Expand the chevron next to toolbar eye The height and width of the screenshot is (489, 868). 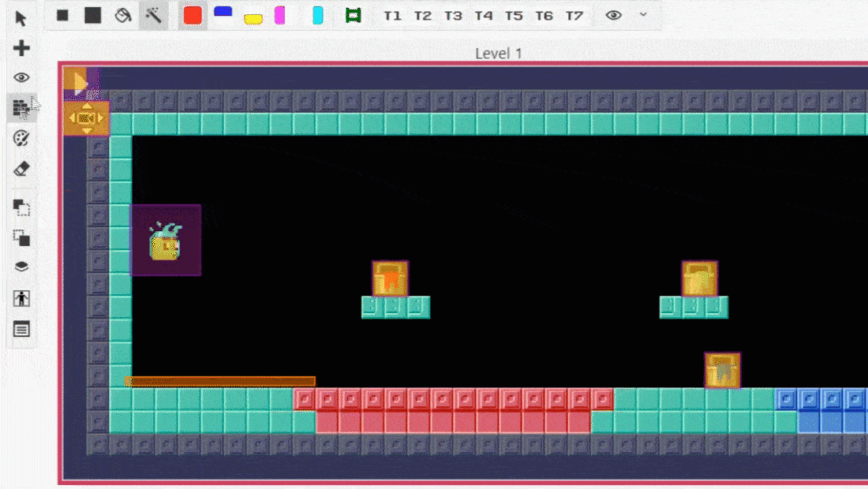point(643,15)
